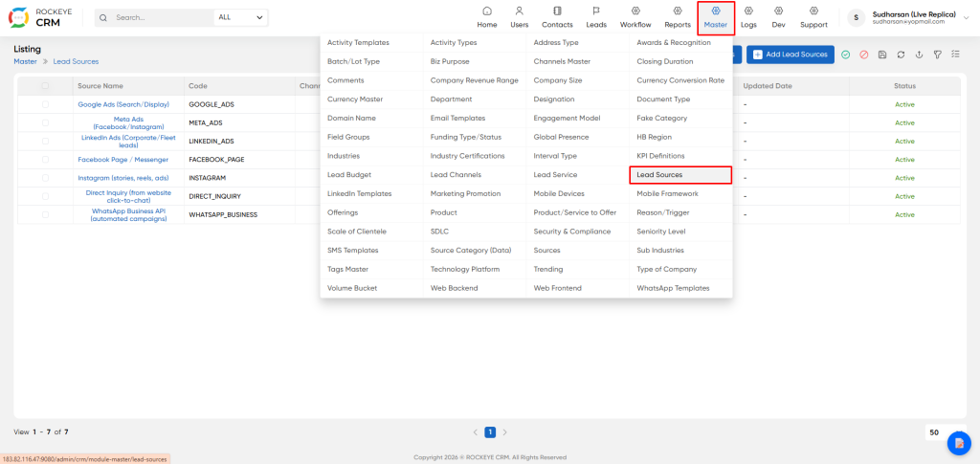
Task: Sort by the Status column header
Action: pyautogui.click(x=904, y=86)
